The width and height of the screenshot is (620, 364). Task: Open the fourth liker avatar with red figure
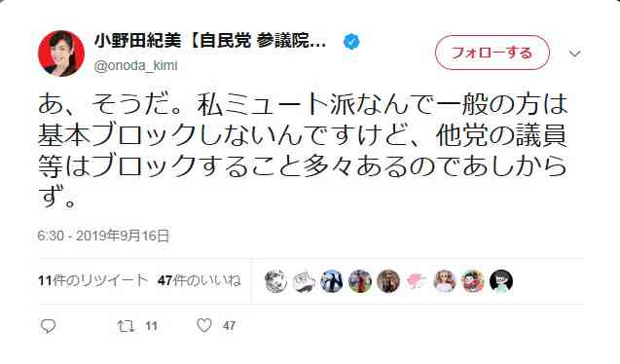click(360, 281)
